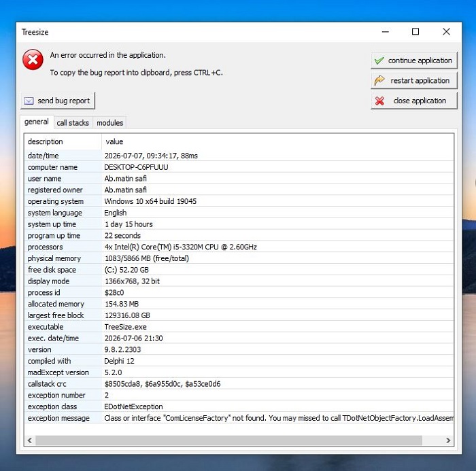Select version value 9.8.2.2303
The image size is (476, 471).
(122, 349)
